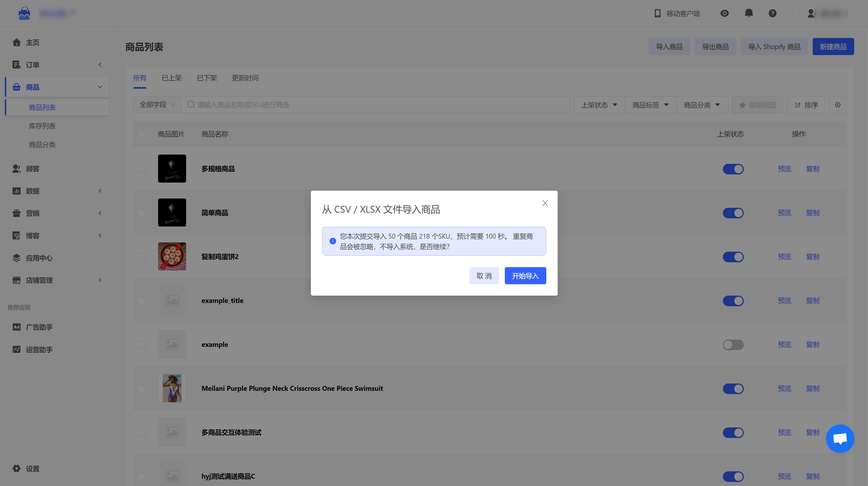The height and width of the screenshot is (486, 868).
Task: Open help question mark icon
Action: pos(773,14)
